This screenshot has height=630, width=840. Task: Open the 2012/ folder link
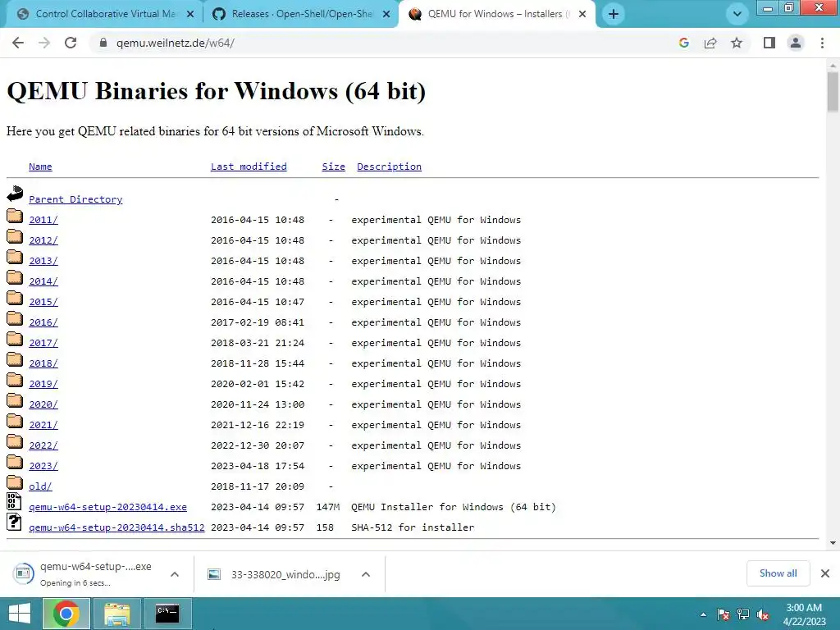[43, 240]
